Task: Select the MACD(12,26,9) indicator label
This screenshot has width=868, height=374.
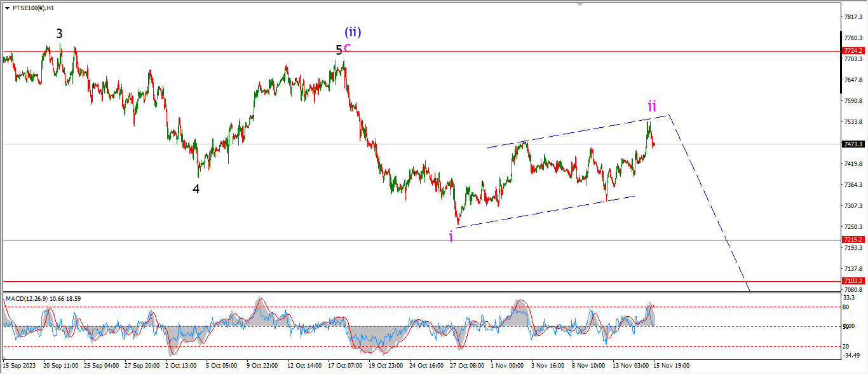Action: click(x=43, y=298)
